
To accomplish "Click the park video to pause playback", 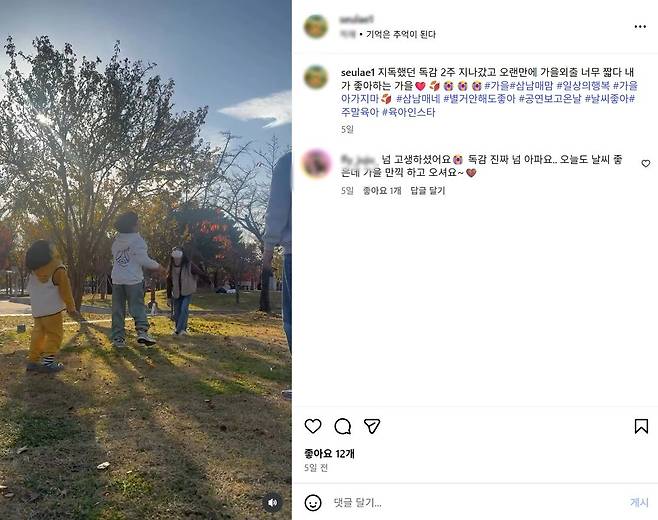I will (146, 260).
